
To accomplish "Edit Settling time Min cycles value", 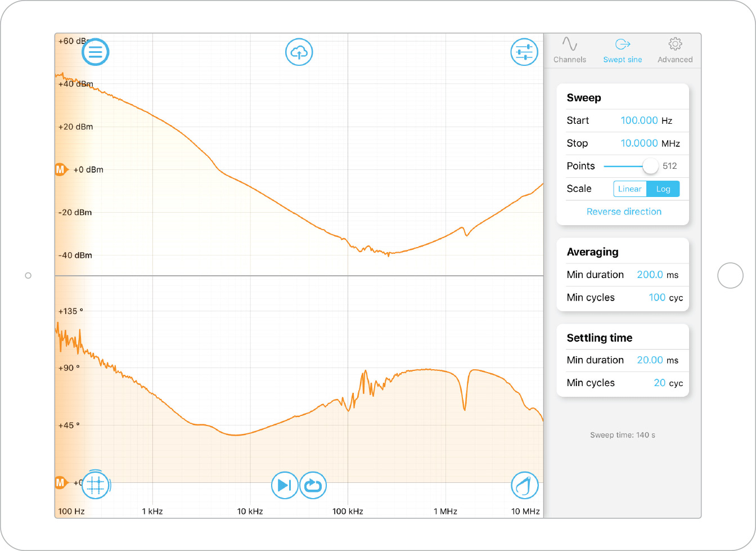I will 659,383.
